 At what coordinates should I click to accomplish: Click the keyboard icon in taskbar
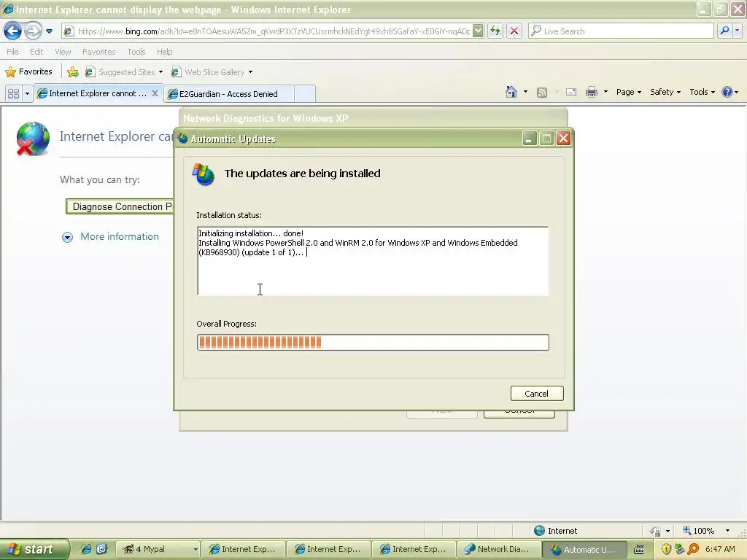point(639,550)
